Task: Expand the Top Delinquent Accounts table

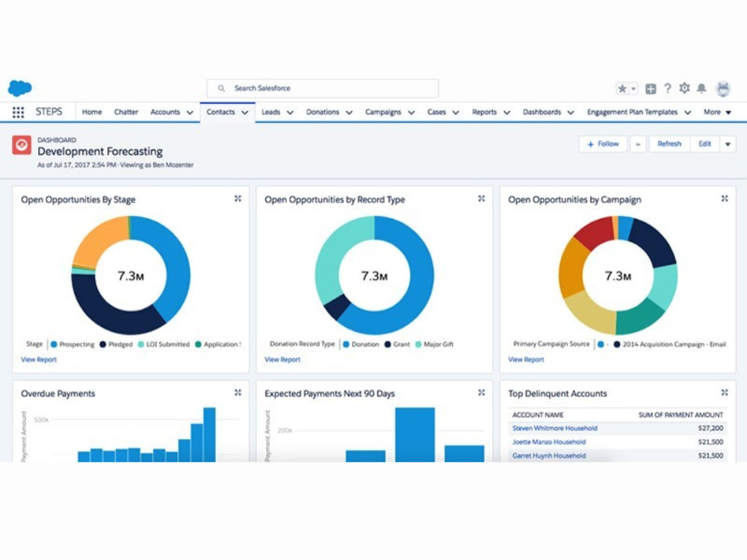Action: pos(725,393)
